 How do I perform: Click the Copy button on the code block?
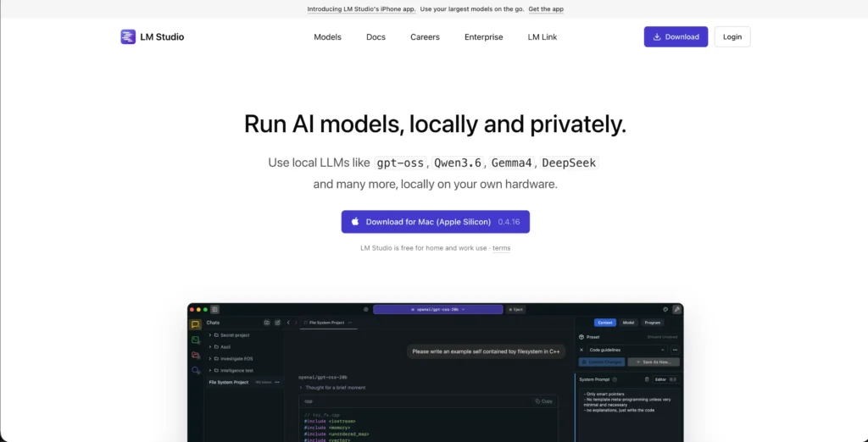click(x=543, y=401)
